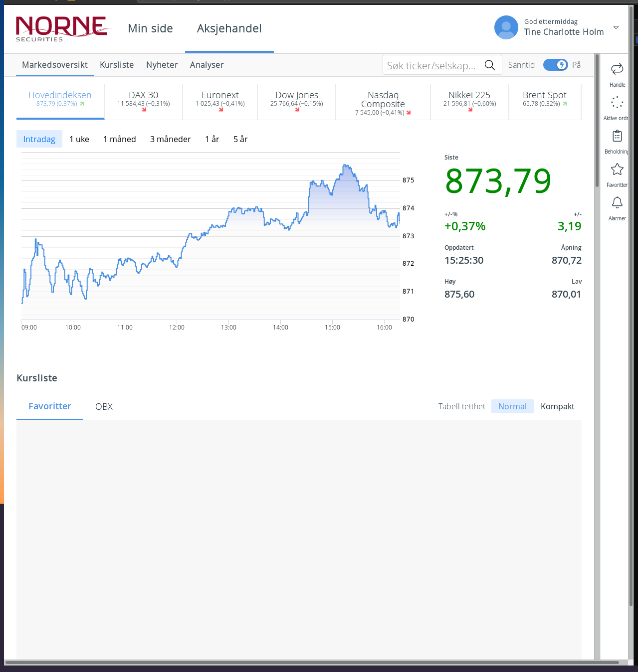This screenshot has width=638, height=672.
Task: Click the Kursliste section heading
Action: [x=37, y=378]
